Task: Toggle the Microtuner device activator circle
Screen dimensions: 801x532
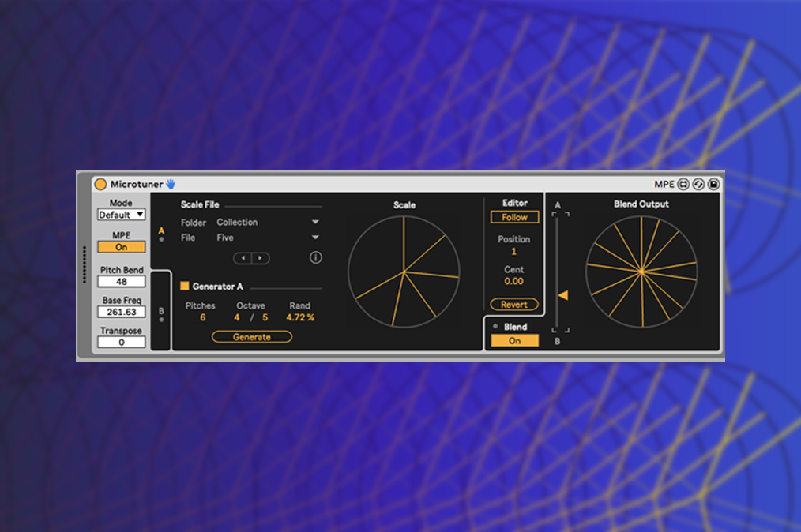Action: 100,184
